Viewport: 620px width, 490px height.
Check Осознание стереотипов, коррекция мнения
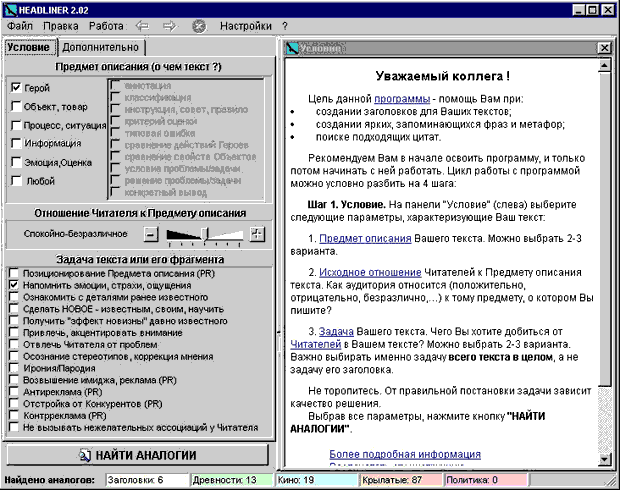coord(14,356)
